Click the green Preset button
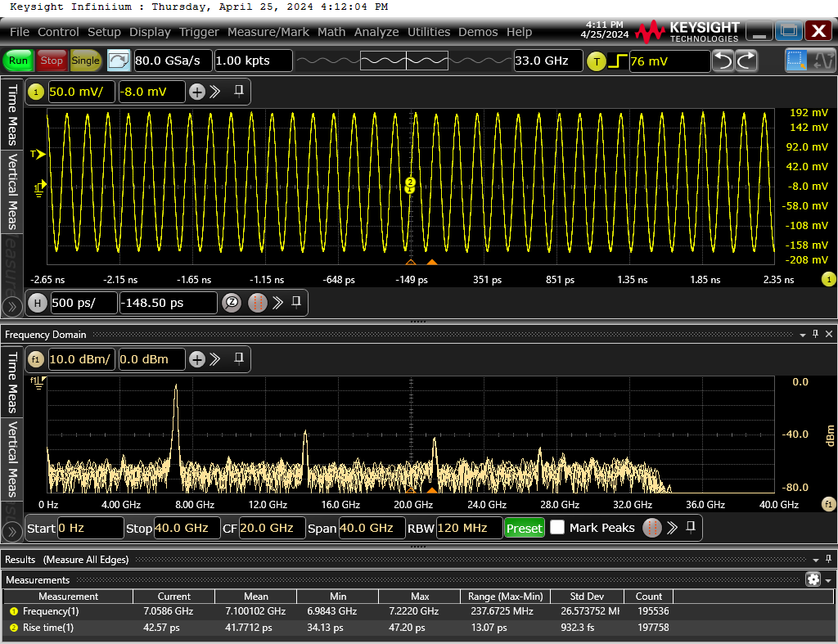 point(525,528)
